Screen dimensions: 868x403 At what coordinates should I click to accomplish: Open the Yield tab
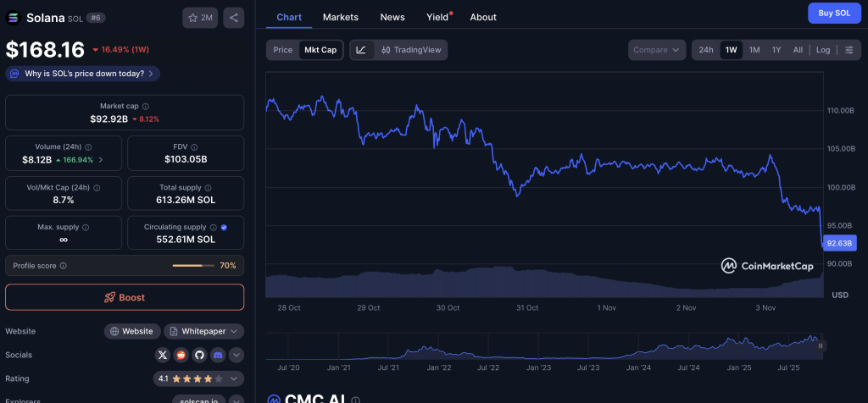click(437, 17)
